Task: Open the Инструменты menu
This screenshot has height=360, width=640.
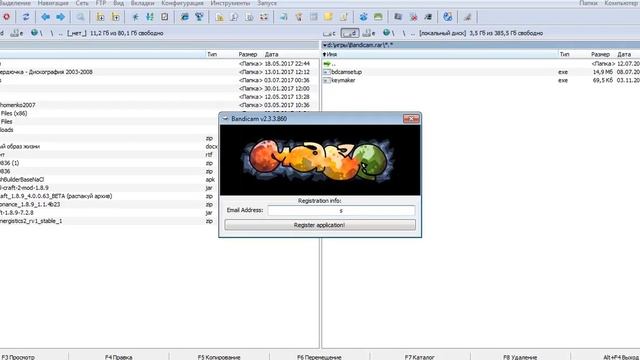Action: pyautogui.click(x=231, y=3)
